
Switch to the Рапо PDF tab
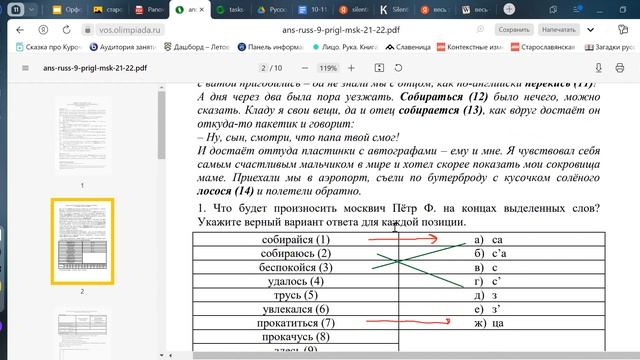149,9
